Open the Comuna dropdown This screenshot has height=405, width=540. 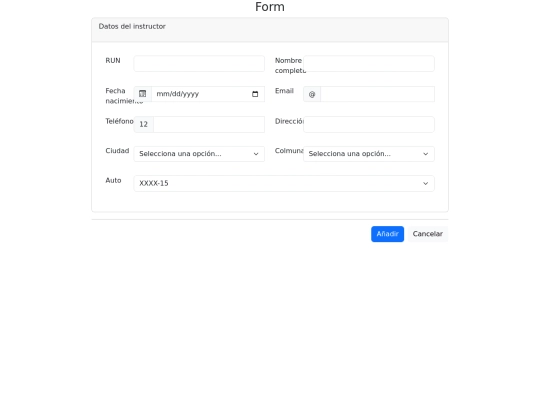tap(369, 154)
